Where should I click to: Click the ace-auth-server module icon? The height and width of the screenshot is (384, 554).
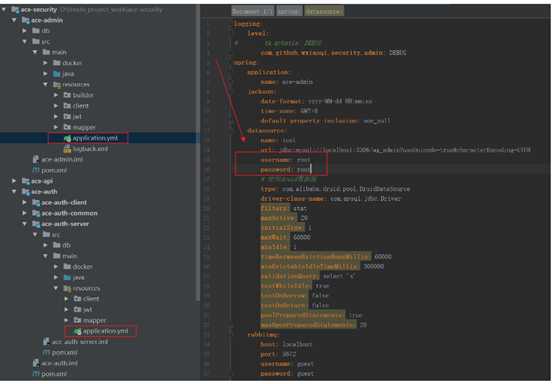tap(36, 224)
